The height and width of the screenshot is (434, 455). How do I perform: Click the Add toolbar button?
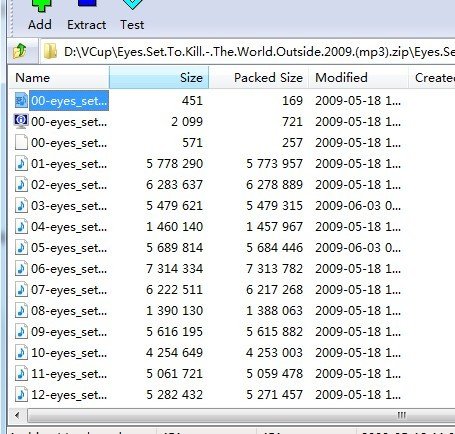[x=40, y=16]
